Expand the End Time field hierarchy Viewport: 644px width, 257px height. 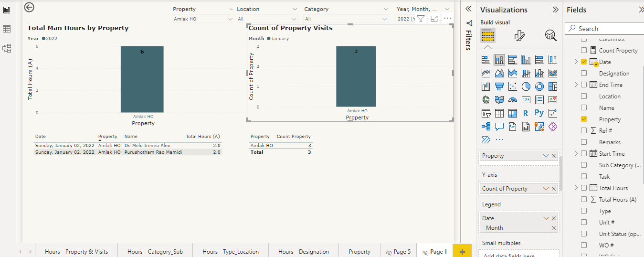point(576,85)
